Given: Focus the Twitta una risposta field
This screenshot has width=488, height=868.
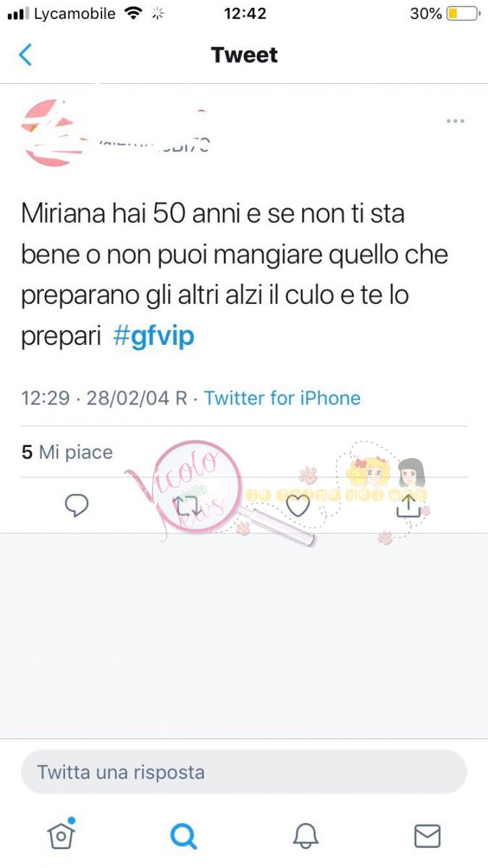Looking at the screenshot, I should pyautogui.click(x=244, y=772).
